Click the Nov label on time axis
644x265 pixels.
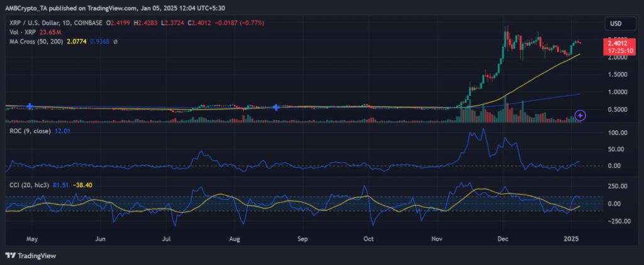(x=438, y=239)
